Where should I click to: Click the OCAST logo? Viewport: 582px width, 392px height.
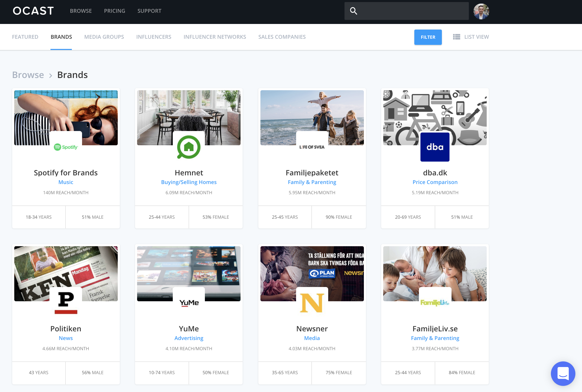33,11
